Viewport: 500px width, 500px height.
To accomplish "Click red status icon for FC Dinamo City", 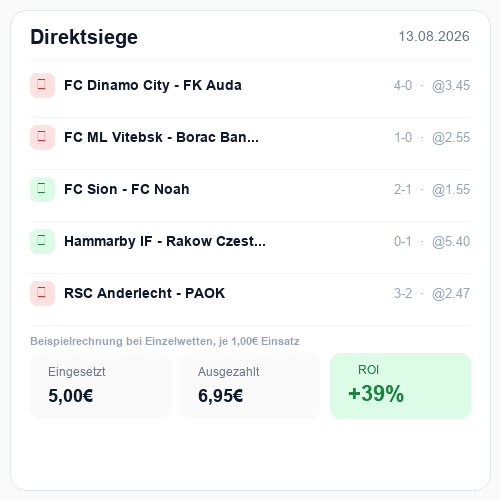I will tap(42, 85).
